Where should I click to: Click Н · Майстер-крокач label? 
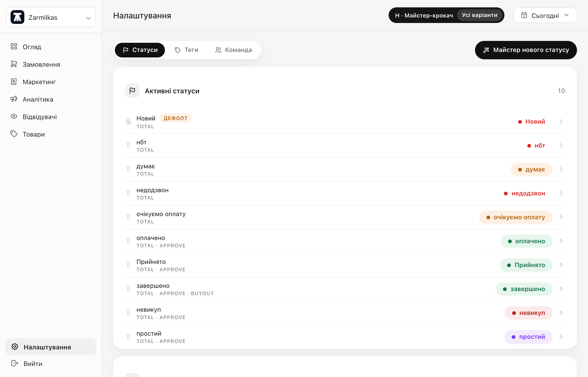pyautogui.click(x=424, y=15)
